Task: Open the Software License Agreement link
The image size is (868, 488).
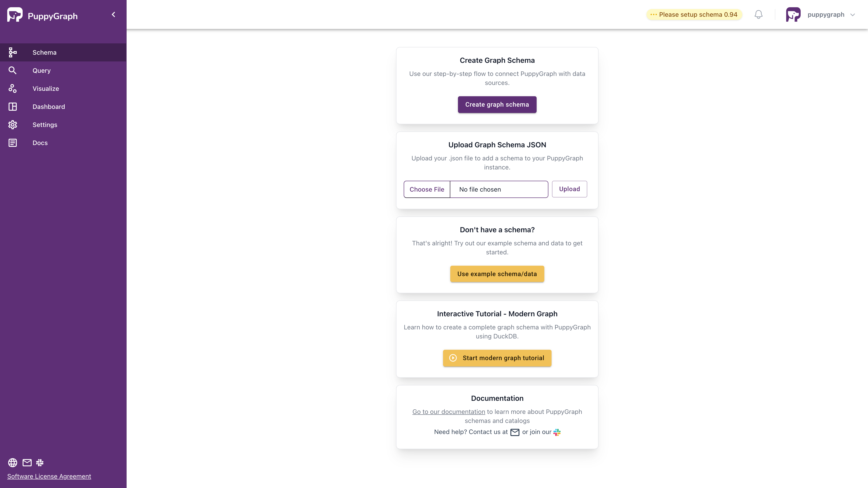Action: (49, 476)
